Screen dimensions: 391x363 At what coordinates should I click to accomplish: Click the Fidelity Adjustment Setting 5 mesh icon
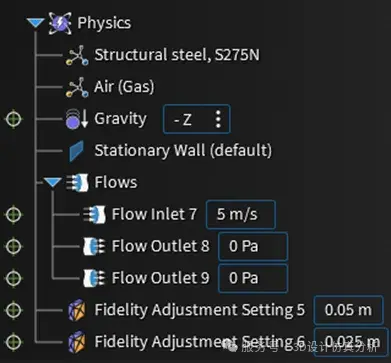(77, 310)
